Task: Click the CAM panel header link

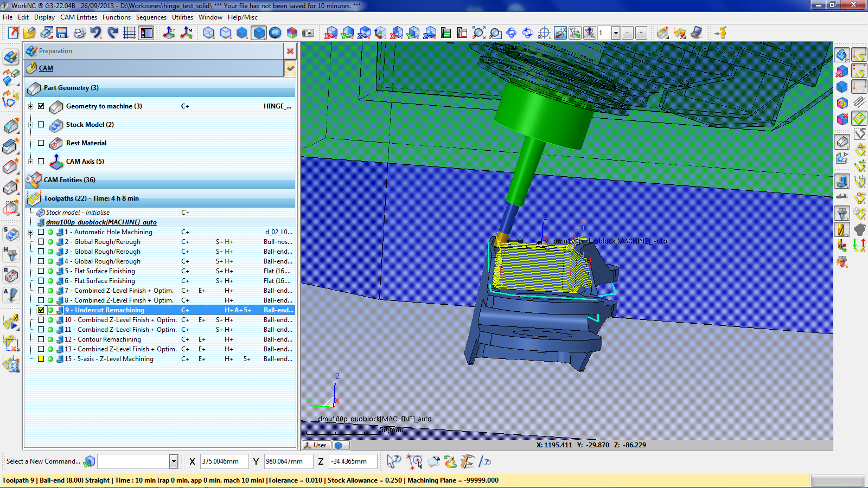Action: click(x=46, y=68)
